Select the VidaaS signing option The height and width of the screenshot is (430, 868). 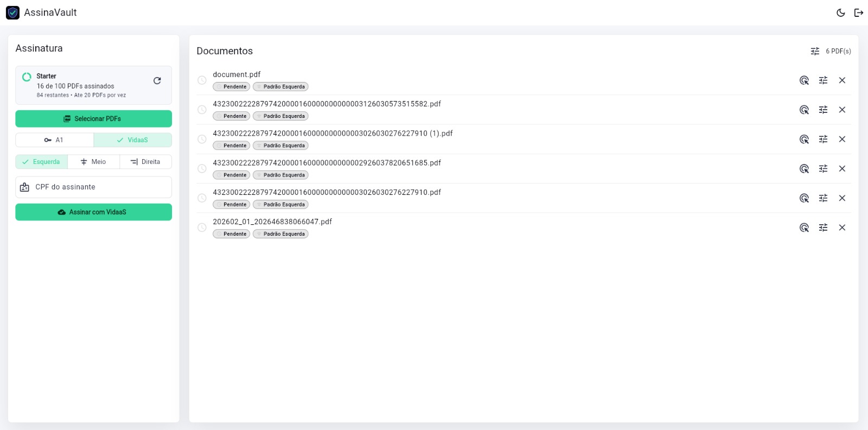tap(133, 140)
